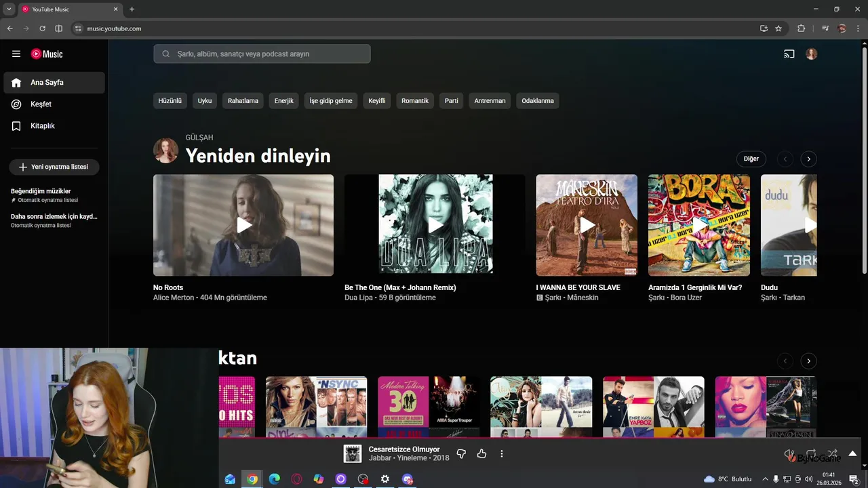The height and width of the screenshot is (488, 868).
Task: Play Aramizda 1 Gerginlik Mi Var?
Action: coord(699,225)
